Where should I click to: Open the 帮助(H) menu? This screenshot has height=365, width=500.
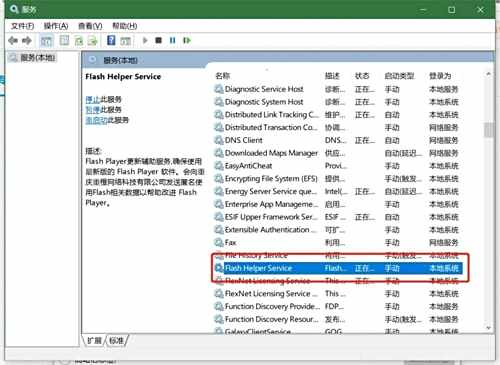point(124,26)
